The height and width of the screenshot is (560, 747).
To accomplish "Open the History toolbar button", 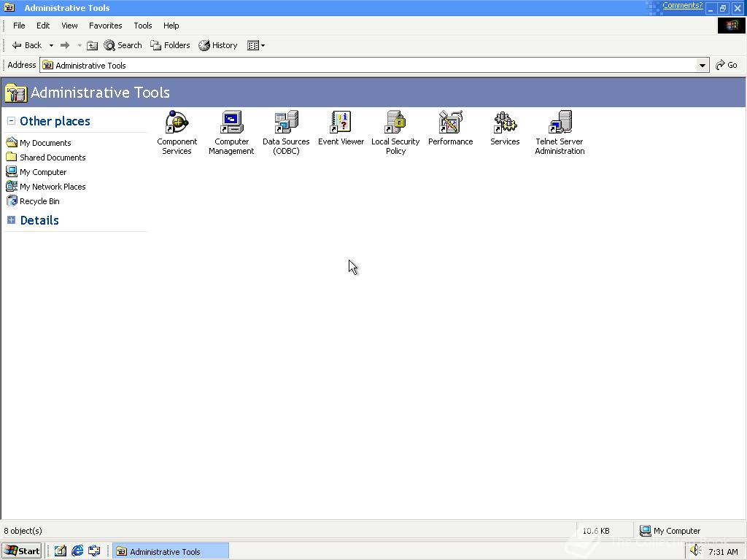I will coord(218,45).
